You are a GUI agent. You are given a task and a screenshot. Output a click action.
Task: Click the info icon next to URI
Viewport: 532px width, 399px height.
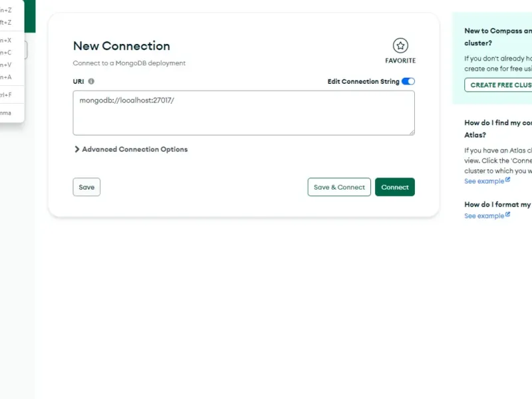coord(91,81)
